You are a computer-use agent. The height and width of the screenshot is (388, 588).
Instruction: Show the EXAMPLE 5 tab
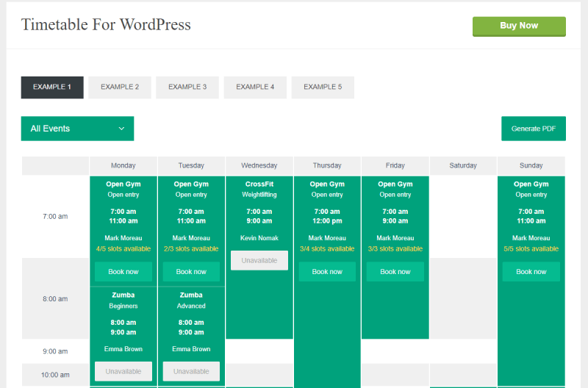(323, 87)
